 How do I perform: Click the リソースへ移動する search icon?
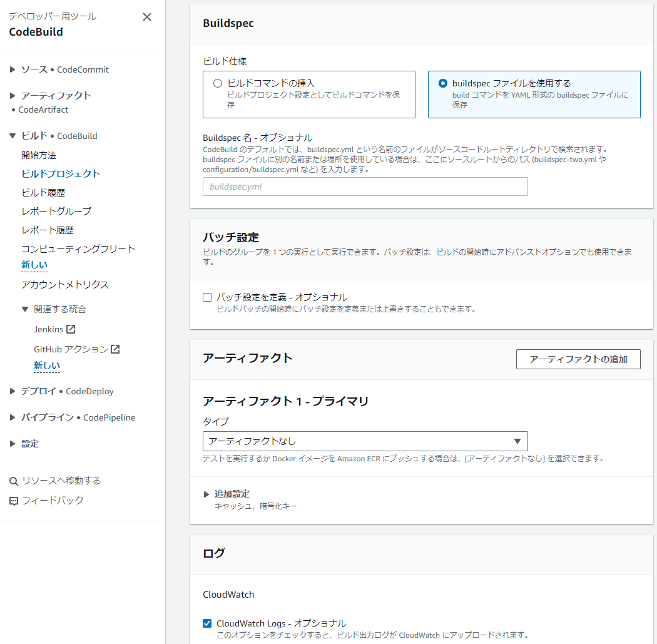14,481
